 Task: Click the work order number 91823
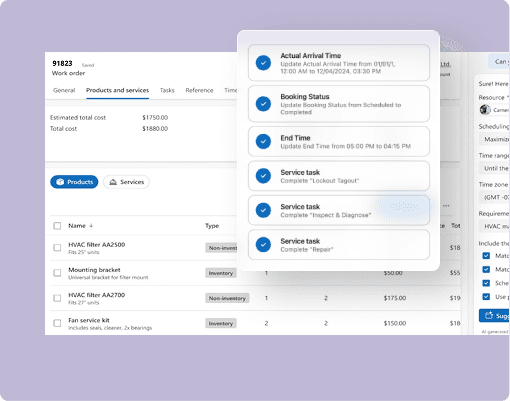[x=62, y=63]
